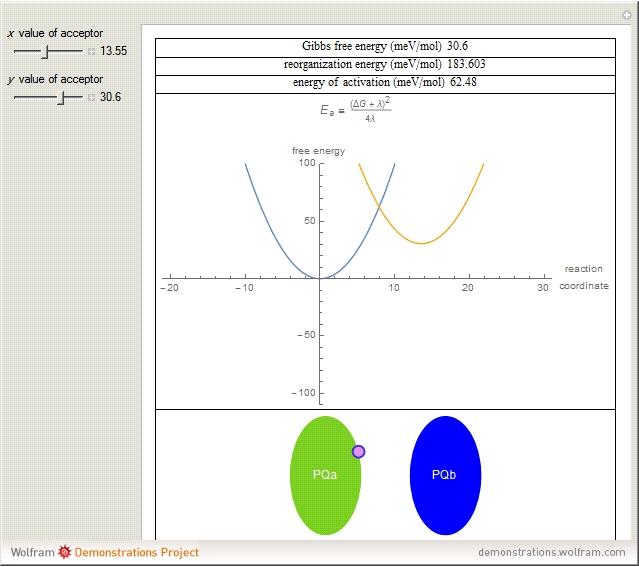Click the blue PQb ellipse
Screen dimensions: 639x567
445,475
